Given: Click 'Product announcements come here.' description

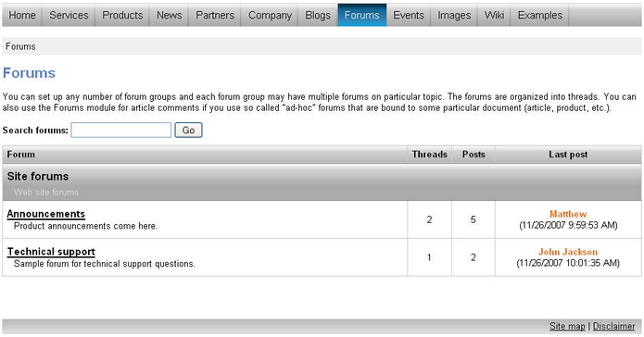Looking at the screenshot, I should 85,226.
